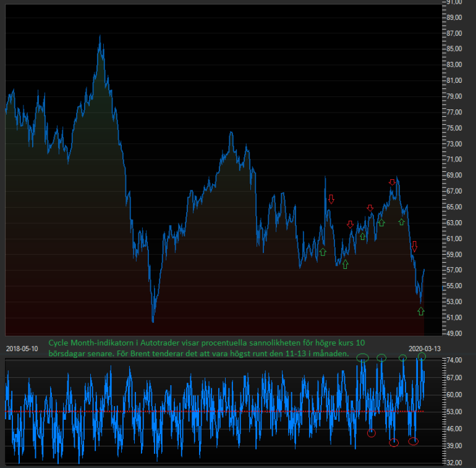Click the 74,00 indicator axis label
This screenshot has width=476, height=468.
coord(454,360)
